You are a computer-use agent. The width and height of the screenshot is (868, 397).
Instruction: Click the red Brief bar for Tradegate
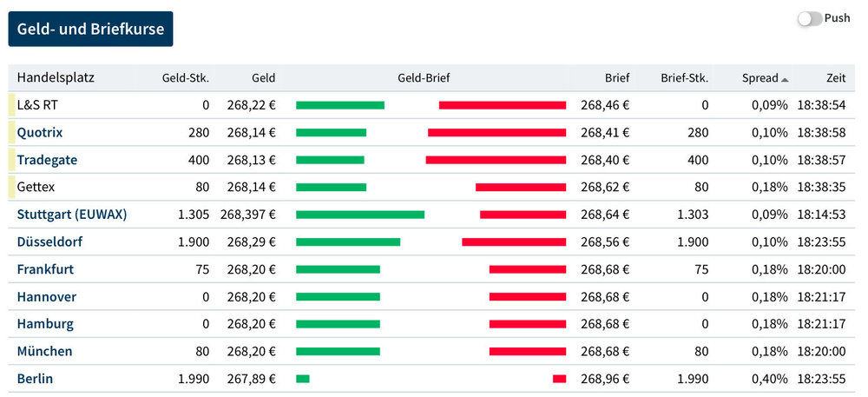496,160
